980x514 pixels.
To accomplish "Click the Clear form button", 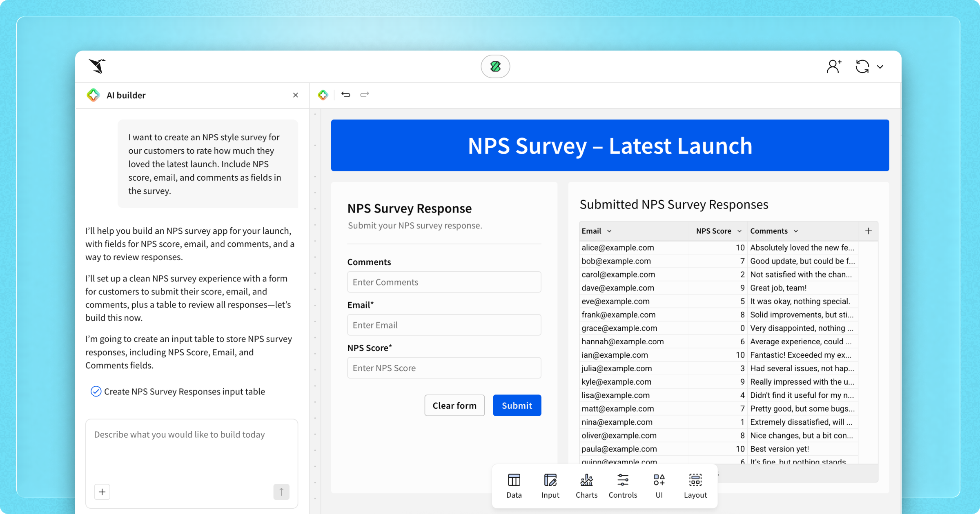I will tap(454, 405).
